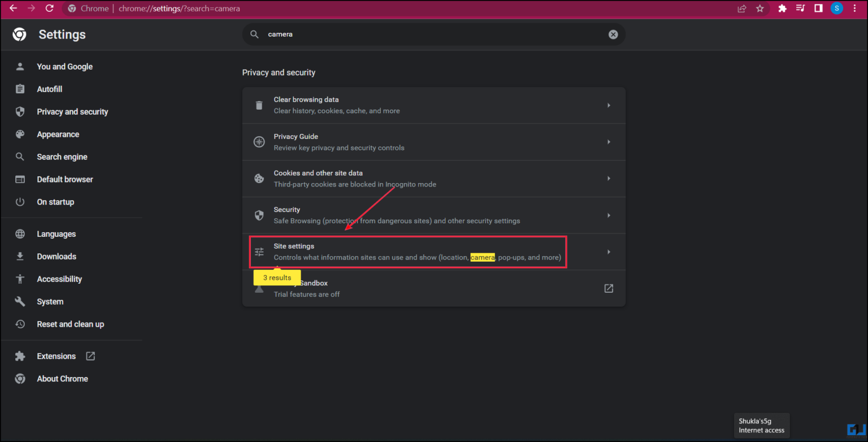
Task: Clear the camera search with X icon
Action: [613, 34]
